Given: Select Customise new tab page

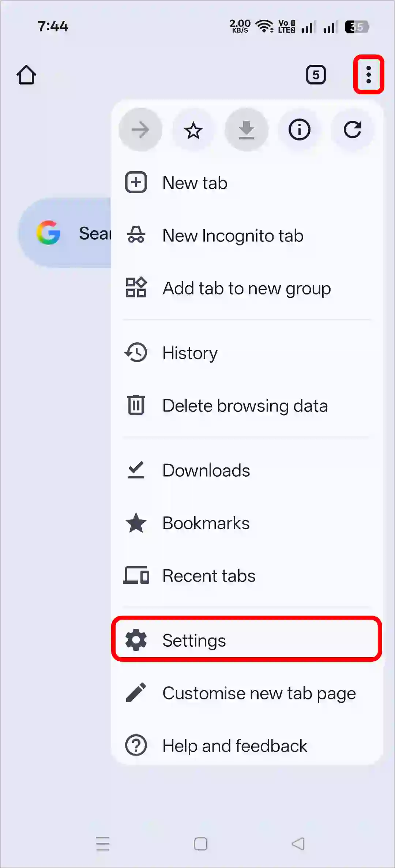Looking at the screenshot, I should [259, 693].
